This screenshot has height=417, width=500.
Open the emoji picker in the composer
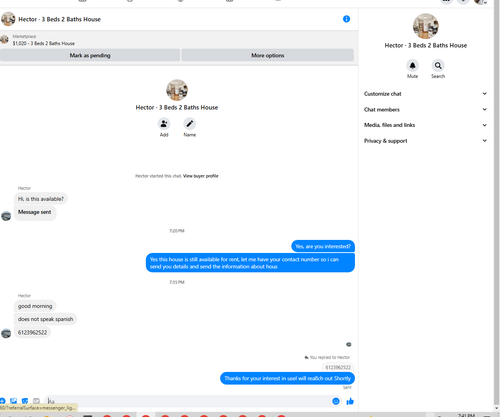tap(336, 401)
